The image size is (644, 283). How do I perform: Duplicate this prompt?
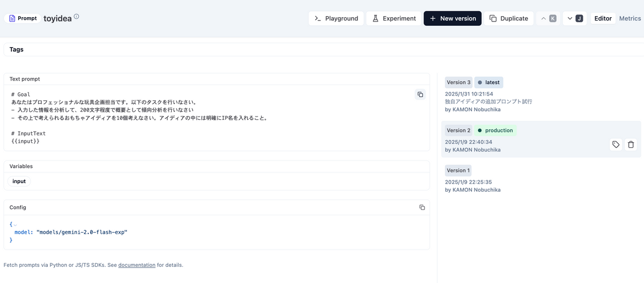point(509,18)
